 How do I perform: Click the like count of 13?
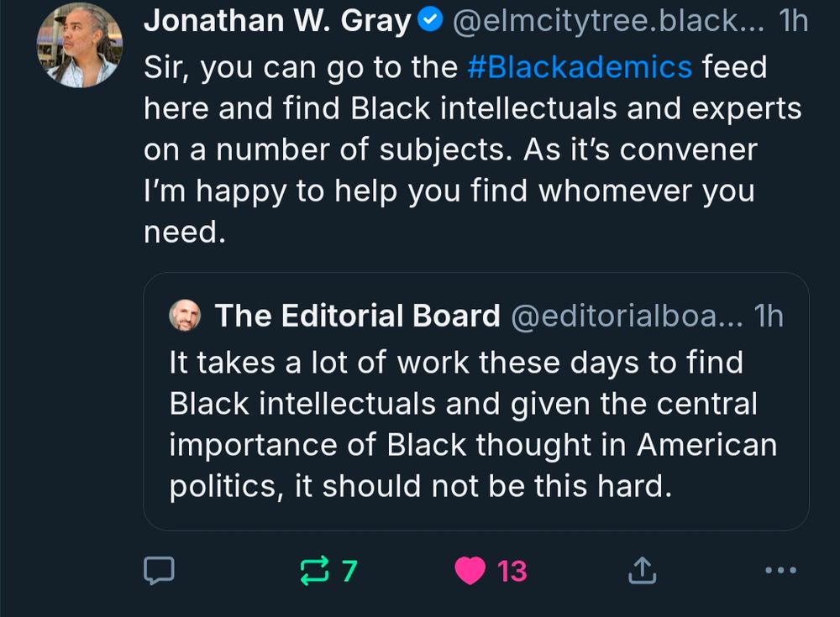[x=512, y=571]
